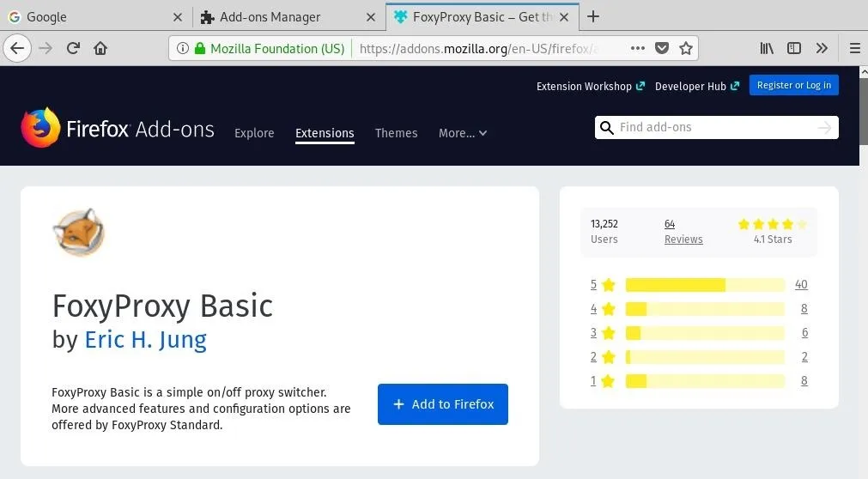The width and height of the screenshot is (868, 479).
Task: Show site information icon in address bar
Action: coord(182,49)
